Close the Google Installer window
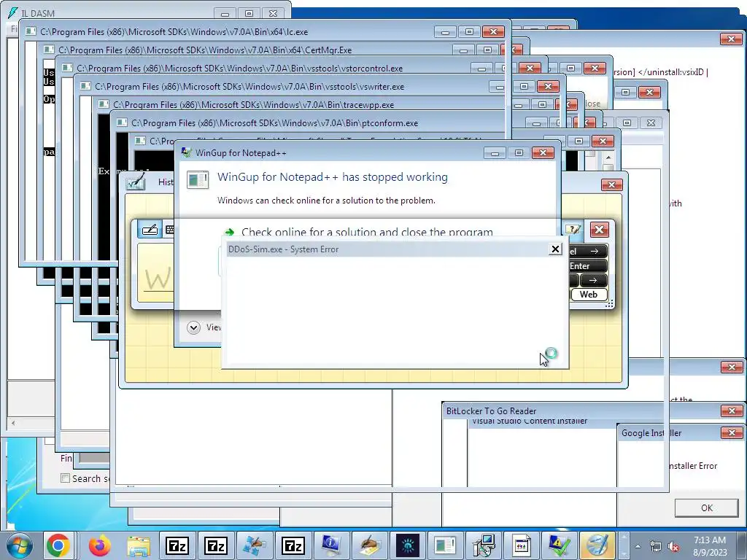Image resolution: width=747 pixels, height=560 pixels. 731,432
